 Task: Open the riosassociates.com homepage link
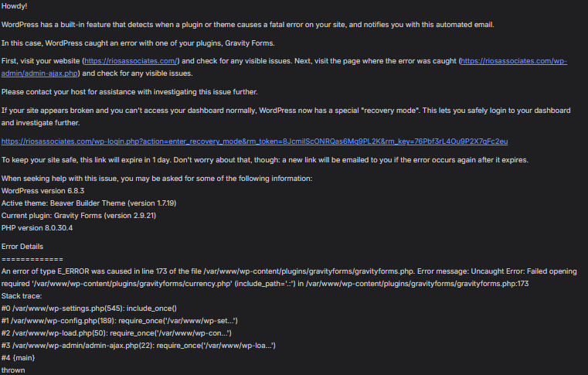pos(131,61)
